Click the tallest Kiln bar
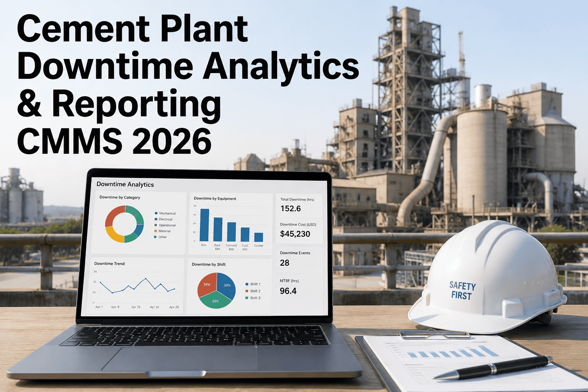Screen dimensions: 588x392 pos(205,225)
